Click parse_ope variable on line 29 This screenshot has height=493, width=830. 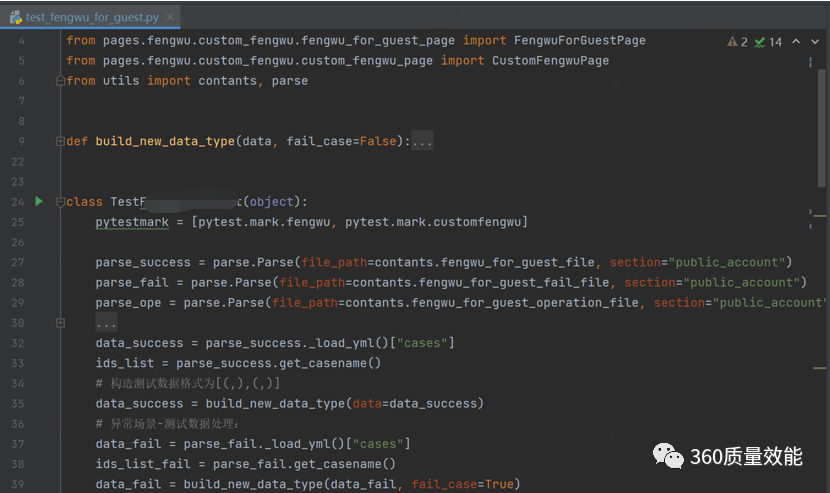pyautogui.click(x=129, y=302)
